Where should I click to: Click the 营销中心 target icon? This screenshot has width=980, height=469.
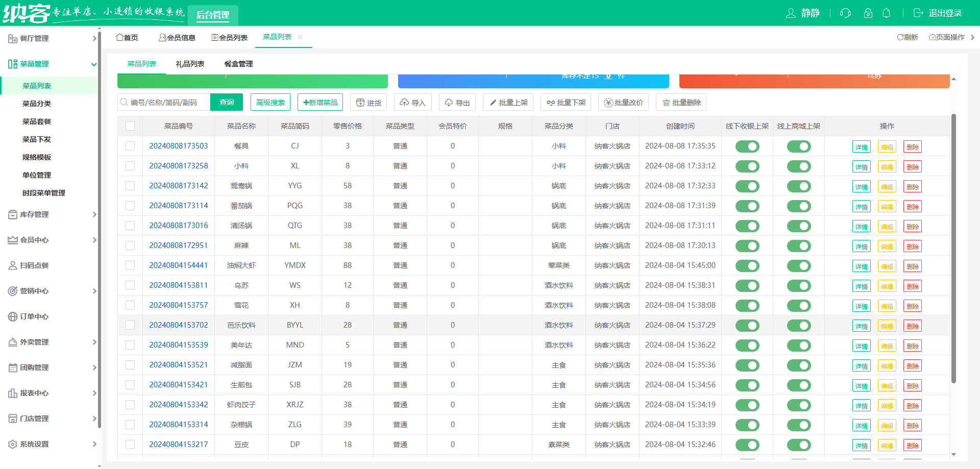click(13, 291)
